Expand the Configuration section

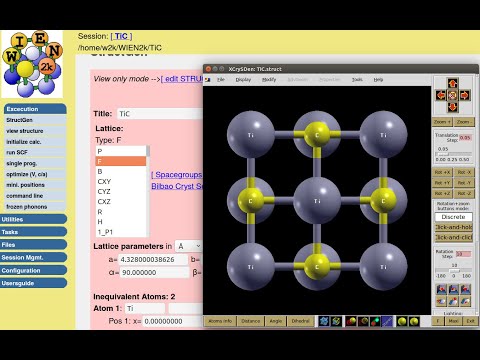(x=33, y=270)
